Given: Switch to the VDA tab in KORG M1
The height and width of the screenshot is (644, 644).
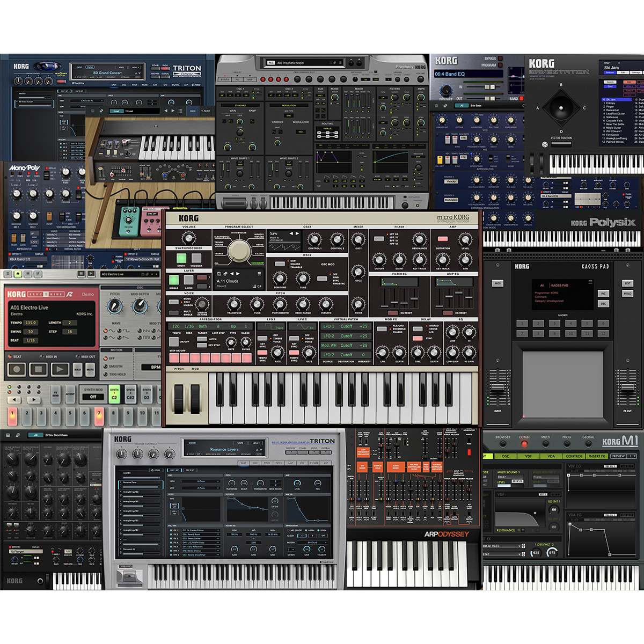Looking at the screenshot, I should 551,456.
